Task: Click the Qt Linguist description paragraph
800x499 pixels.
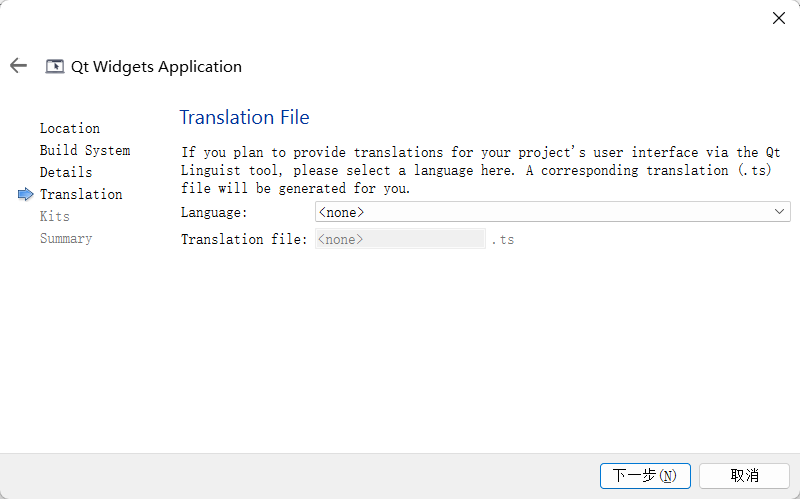Action: point(481,170)
